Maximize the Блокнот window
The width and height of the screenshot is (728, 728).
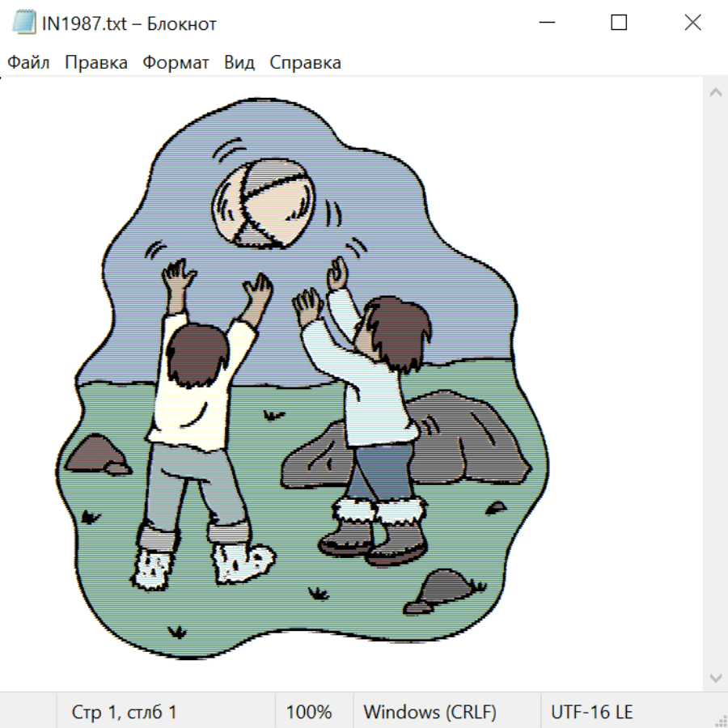click(x=619, y=23)
